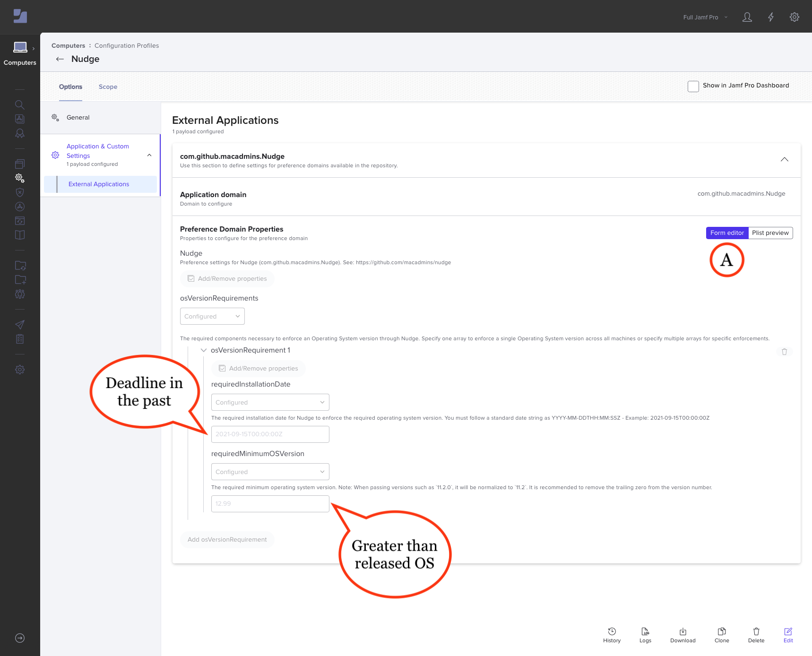The height and width of the screenshot is (656, 812).
Task: Select the Scope tab
Action: (x=108, y=86)
